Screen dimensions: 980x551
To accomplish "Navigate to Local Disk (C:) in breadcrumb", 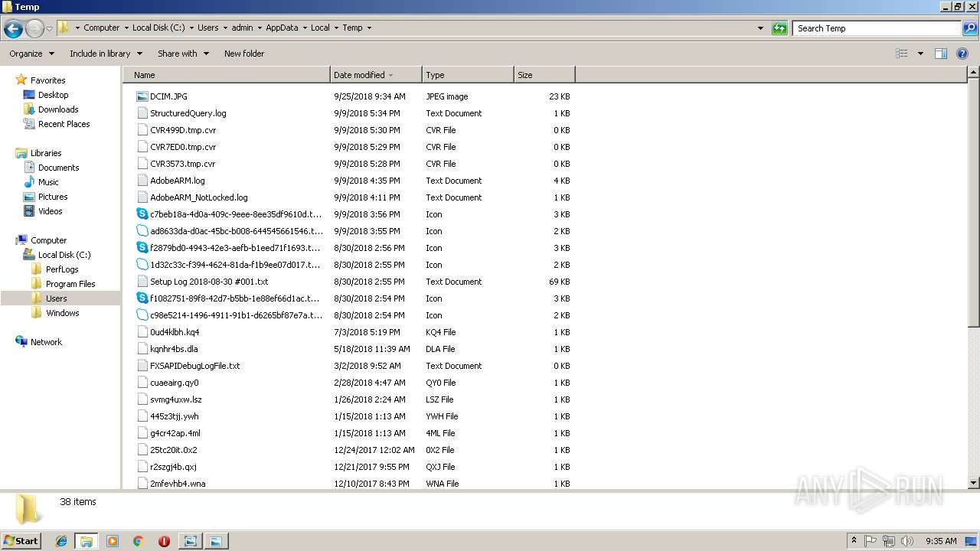I will (x=158, y=28).
